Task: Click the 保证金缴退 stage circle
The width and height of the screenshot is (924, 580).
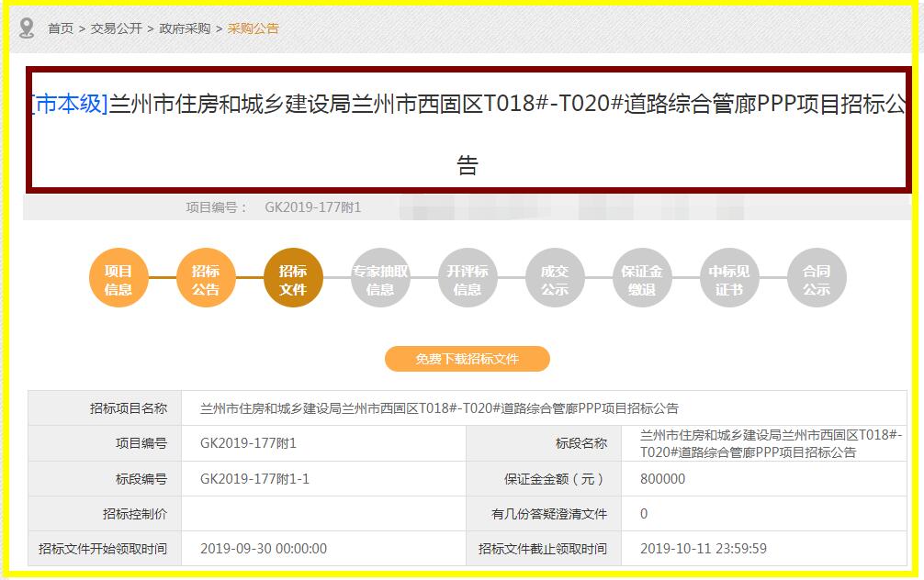Action: (642, 277)
